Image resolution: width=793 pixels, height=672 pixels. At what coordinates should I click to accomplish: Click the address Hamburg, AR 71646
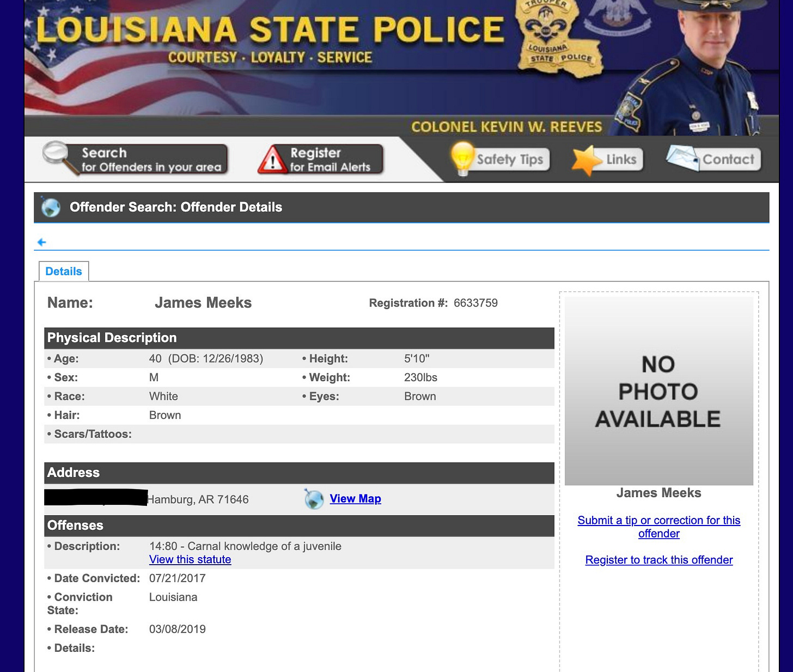[x=198, y=499]
